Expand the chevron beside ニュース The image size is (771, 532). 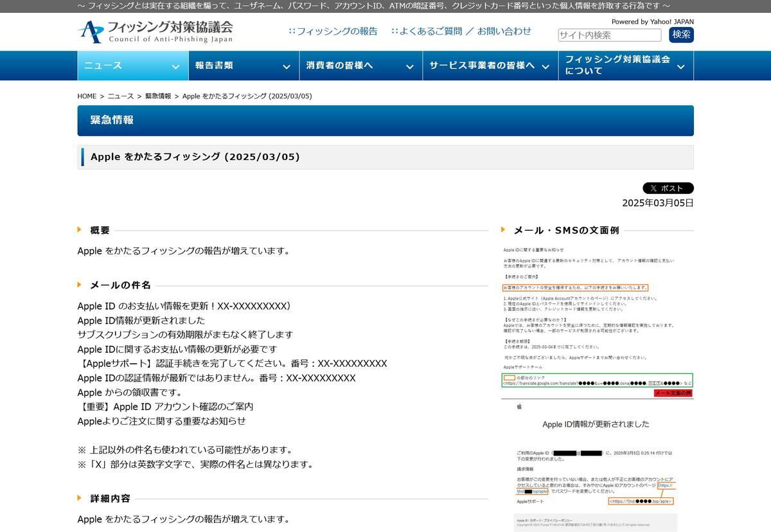pyautogui.click(x=175, y=66)
